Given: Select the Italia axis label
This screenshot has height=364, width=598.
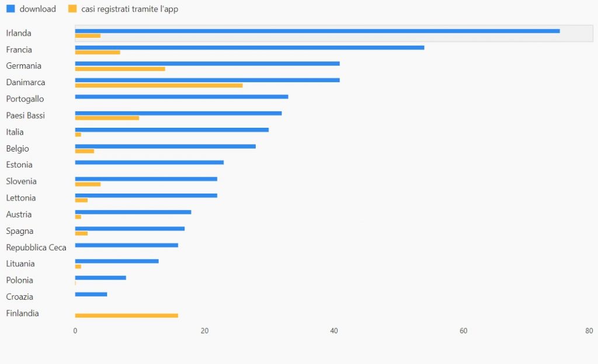Looking at the screenshot, I should [15, 132].
